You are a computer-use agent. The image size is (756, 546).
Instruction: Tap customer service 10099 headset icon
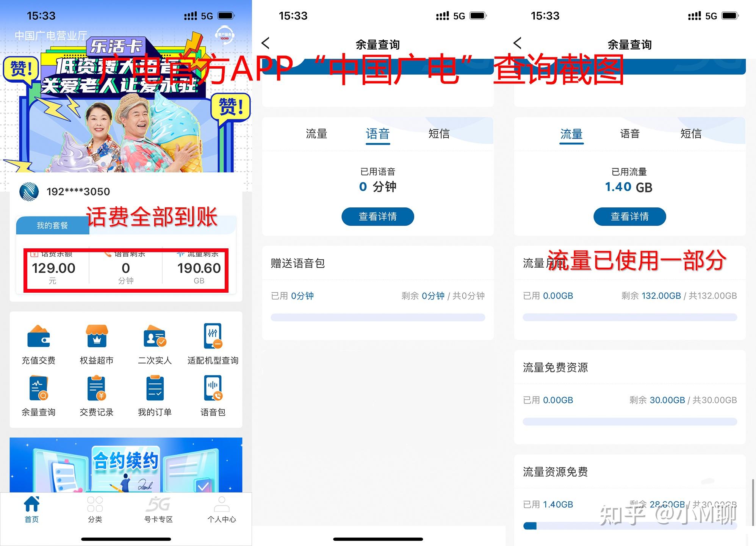(225, 36)
